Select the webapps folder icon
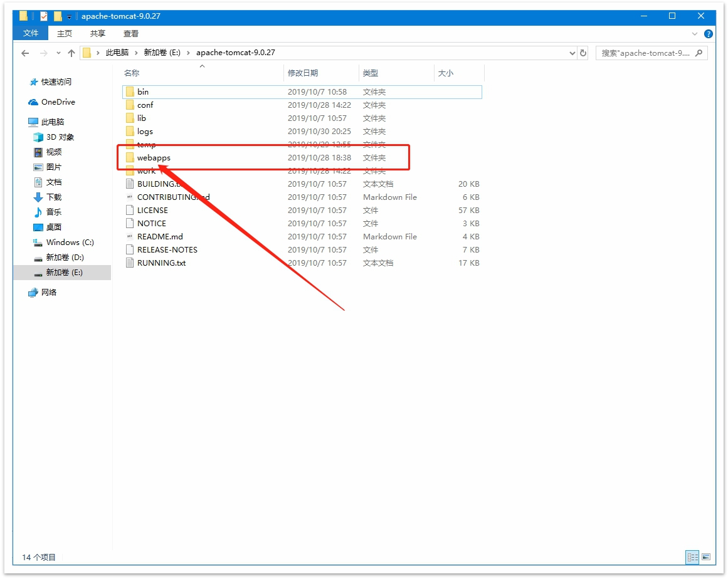728x579 pixels. click(130, 158)
